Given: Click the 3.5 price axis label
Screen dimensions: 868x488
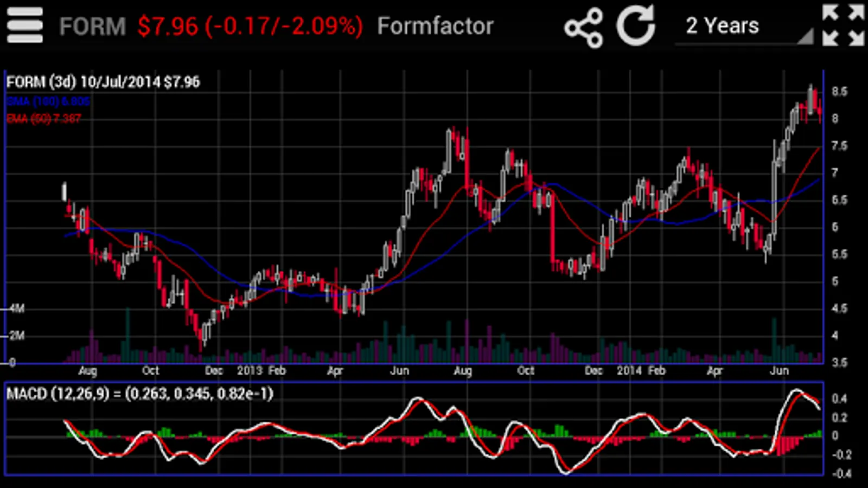Looking at the screenshot, I should pyautogui.click(x=839, y=362).
